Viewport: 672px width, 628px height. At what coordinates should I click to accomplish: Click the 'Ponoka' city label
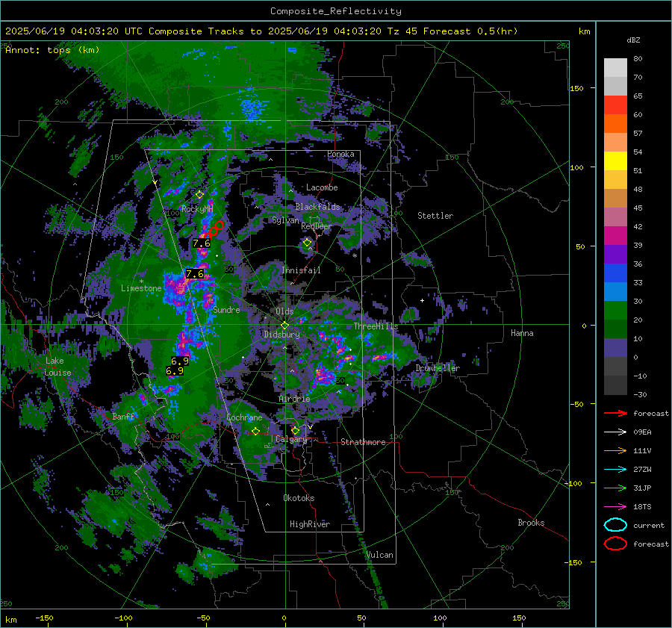[x=340, y=154]
